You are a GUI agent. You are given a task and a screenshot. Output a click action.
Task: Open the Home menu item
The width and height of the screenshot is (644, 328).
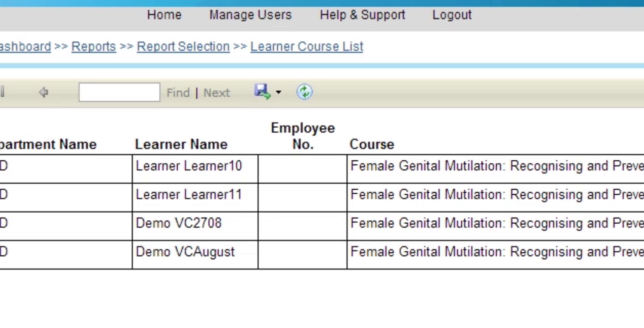(x=164, y=15)
